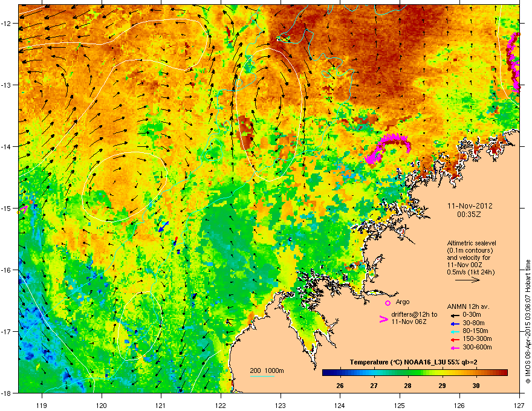532x411 pixels.
Task: Click colorbar tick label 30
Action: [x=476, y=386]
